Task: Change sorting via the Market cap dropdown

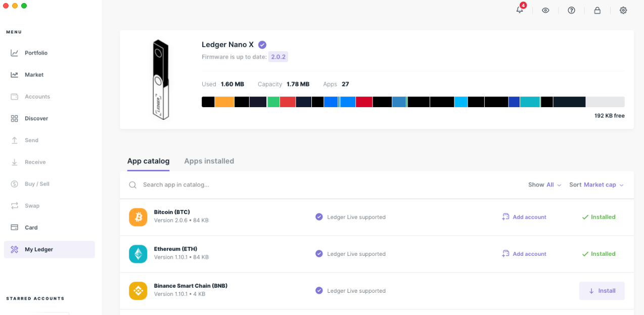Action: tap(603, 185)
